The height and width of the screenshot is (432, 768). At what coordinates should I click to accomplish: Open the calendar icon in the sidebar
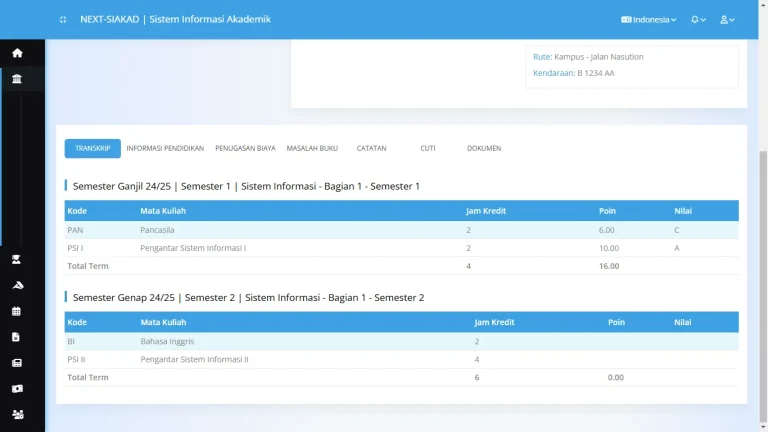tap(16, 312)
